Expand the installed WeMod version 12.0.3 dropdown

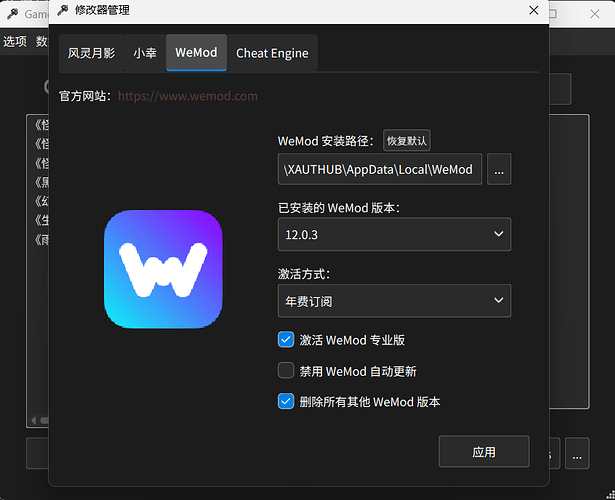point(394,234)
